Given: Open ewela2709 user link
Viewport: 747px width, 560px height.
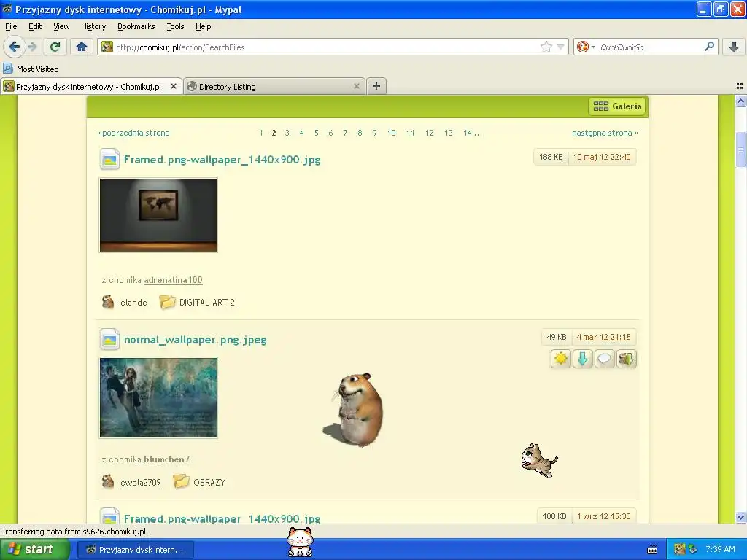Looking at the screenshot, I should pos(141,483).
